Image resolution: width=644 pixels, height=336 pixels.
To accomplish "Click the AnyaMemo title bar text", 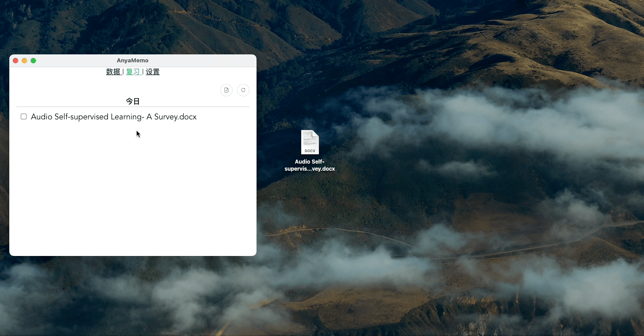I will [133, 61].
